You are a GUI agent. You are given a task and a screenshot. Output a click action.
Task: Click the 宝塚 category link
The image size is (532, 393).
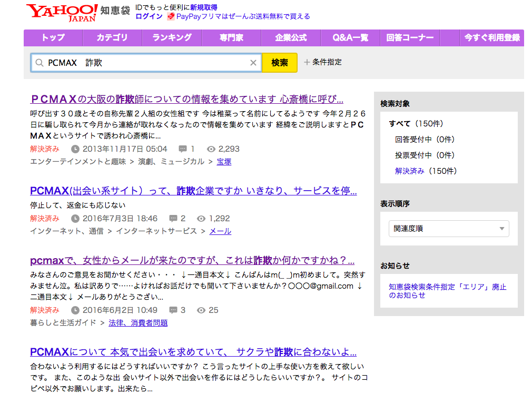pos(224,162)
